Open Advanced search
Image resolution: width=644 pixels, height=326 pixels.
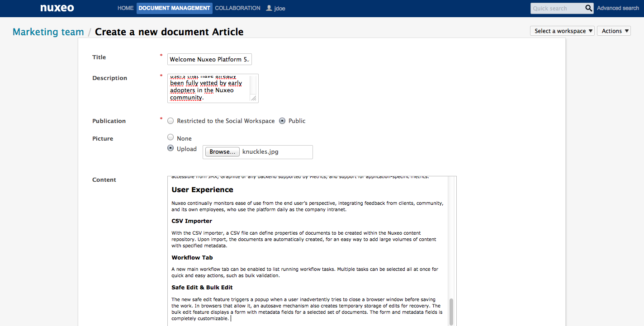coord(618,8)
